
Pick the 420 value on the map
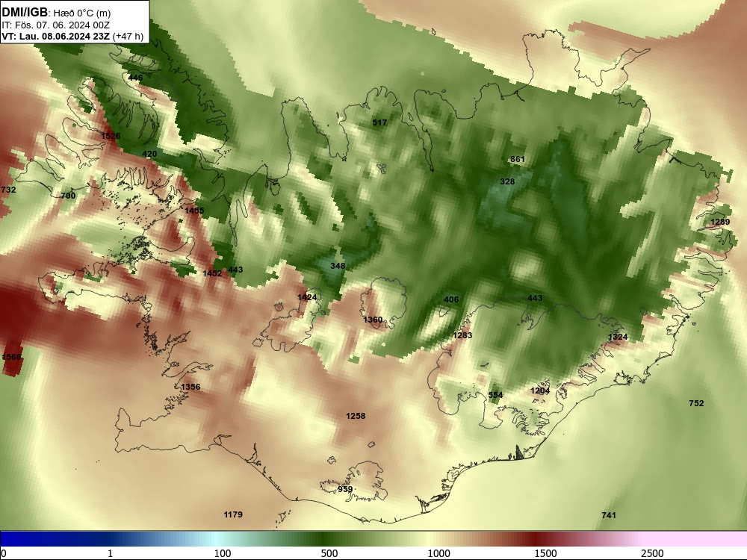coord(149,154)
